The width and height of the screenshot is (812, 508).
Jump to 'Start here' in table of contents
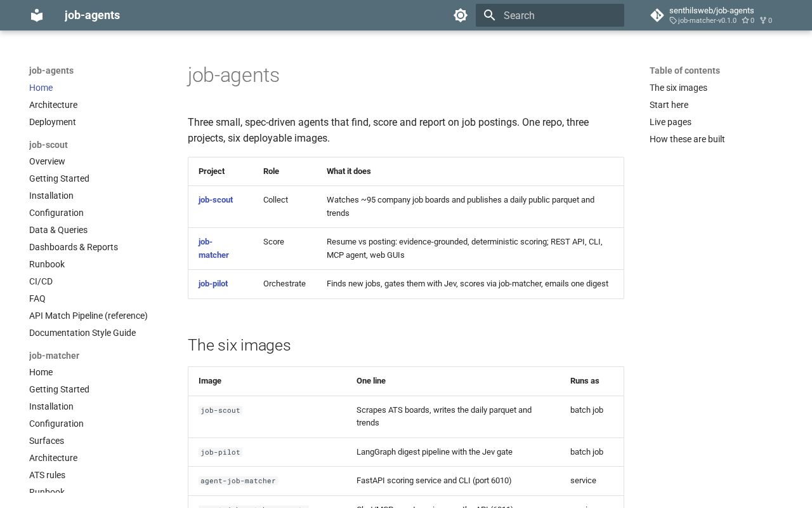(669, 105)
